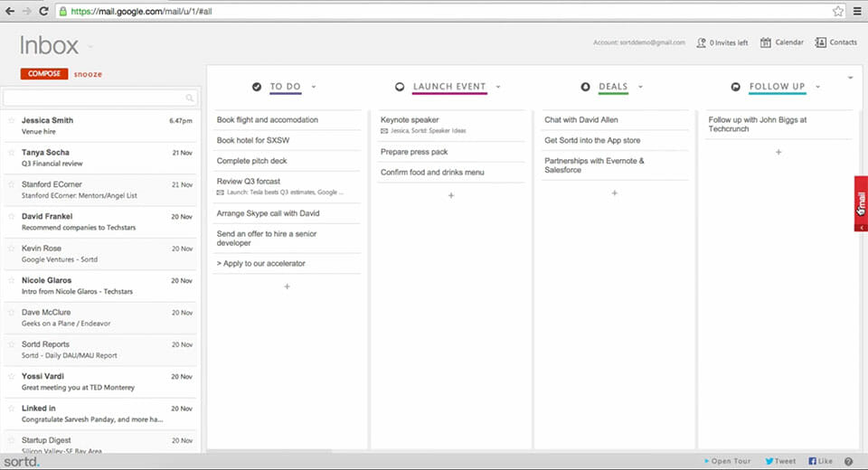The width and height of the screenshot is (868, 470).
Task: Expand the TO DO list dropdown arrow
Action: 313,87
